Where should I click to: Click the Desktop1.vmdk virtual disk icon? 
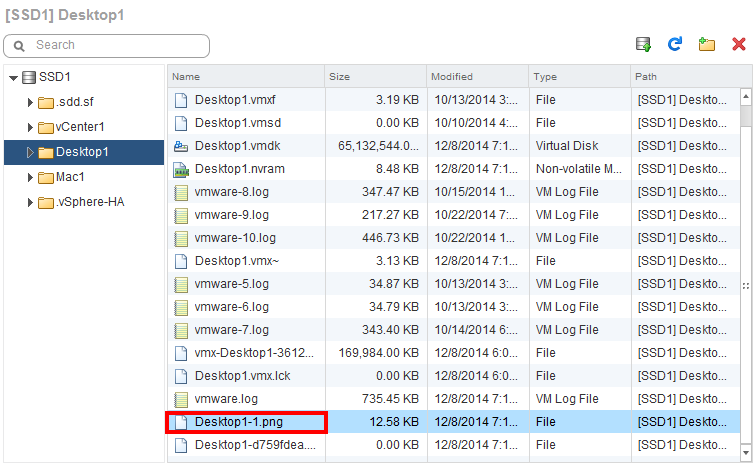click(x=181, y=146)
